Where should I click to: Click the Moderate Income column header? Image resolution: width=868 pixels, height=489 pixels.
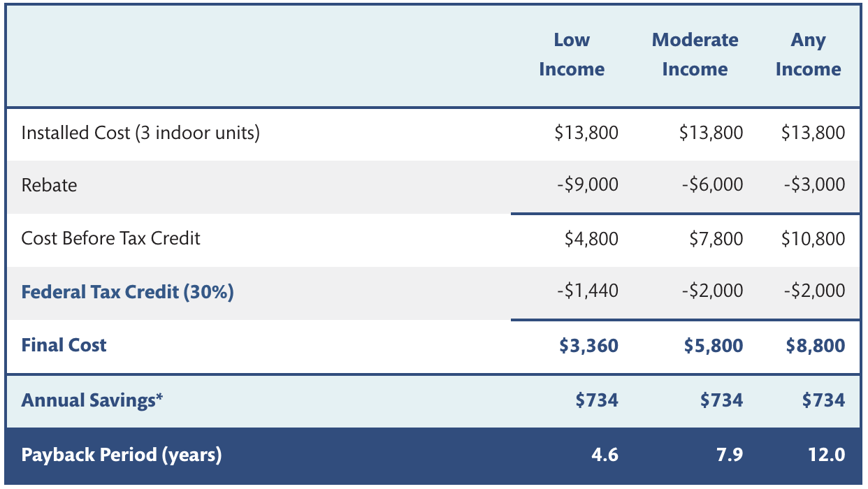pos(695,54)
